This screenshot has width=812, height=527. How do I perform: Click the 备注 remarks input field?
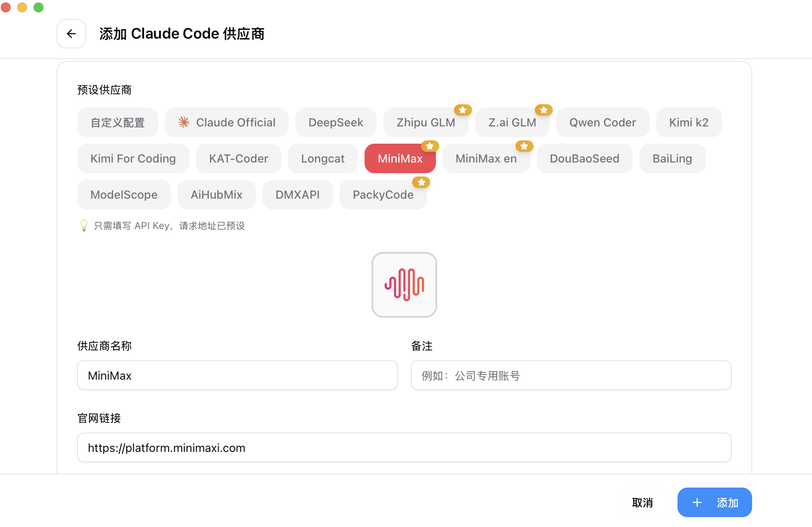click(x=570, y=375)
